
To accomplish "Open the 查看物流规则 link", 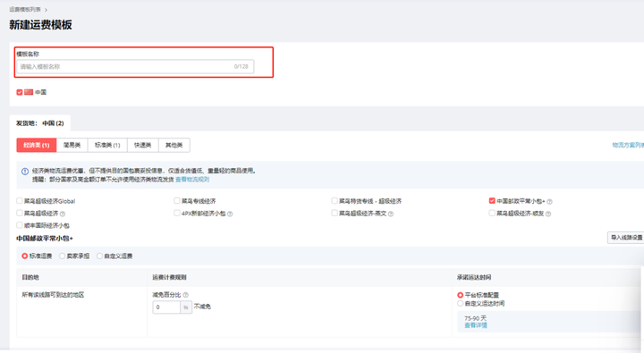I will coord(192,180).
